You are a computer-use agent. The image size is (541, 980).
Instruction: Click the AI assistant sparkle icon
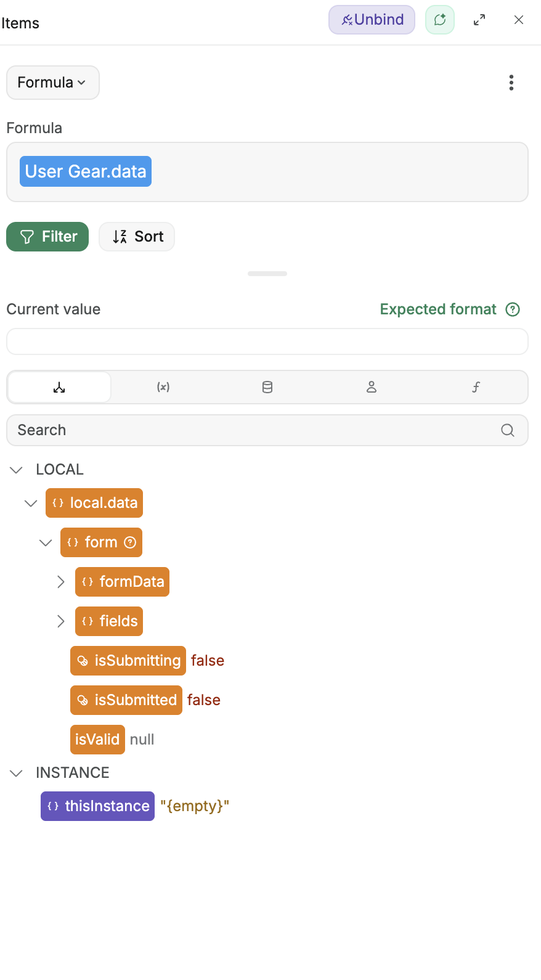tap(440, 20)
